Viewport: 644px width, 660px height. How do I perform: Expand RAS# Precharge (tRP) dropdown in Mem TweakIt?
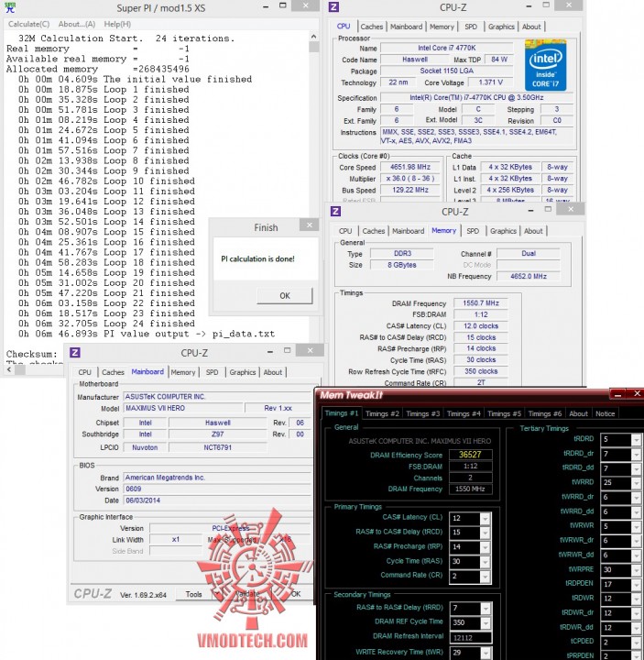(485, 546)
